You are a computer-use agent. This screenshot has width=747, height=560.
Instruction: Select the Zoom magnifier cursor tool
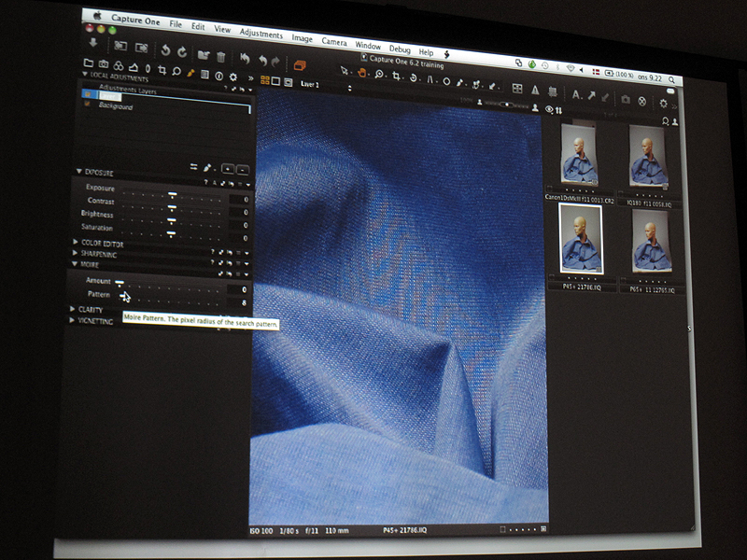[x=379, y=75]
